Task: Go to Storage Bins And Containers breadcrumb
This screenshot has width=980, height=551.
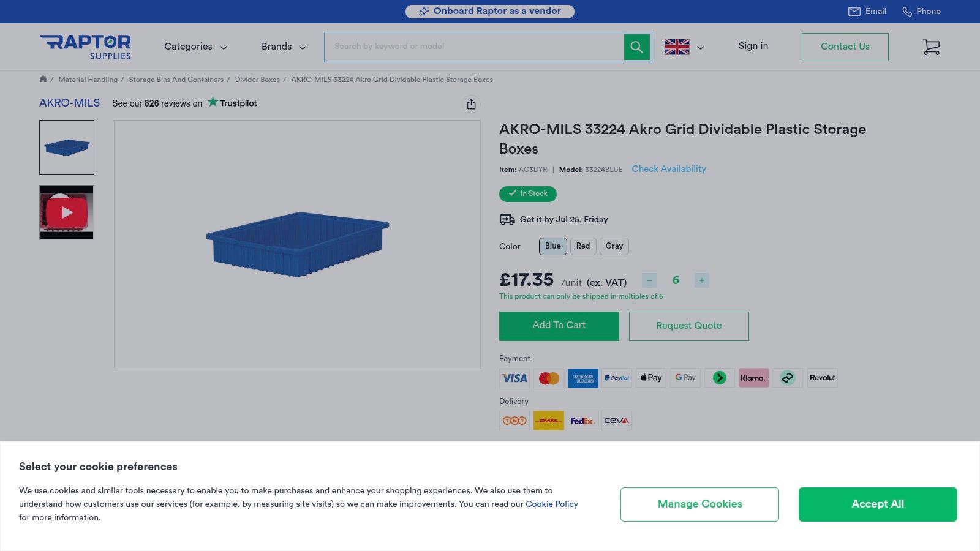Action: [176, 80]
